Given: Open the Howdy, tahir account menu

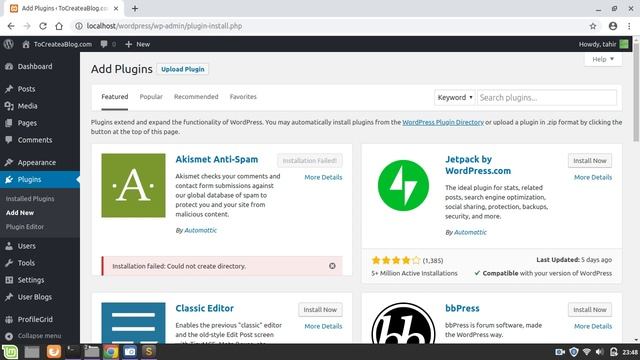Looking at the screenshot, I should pos(603,44).
